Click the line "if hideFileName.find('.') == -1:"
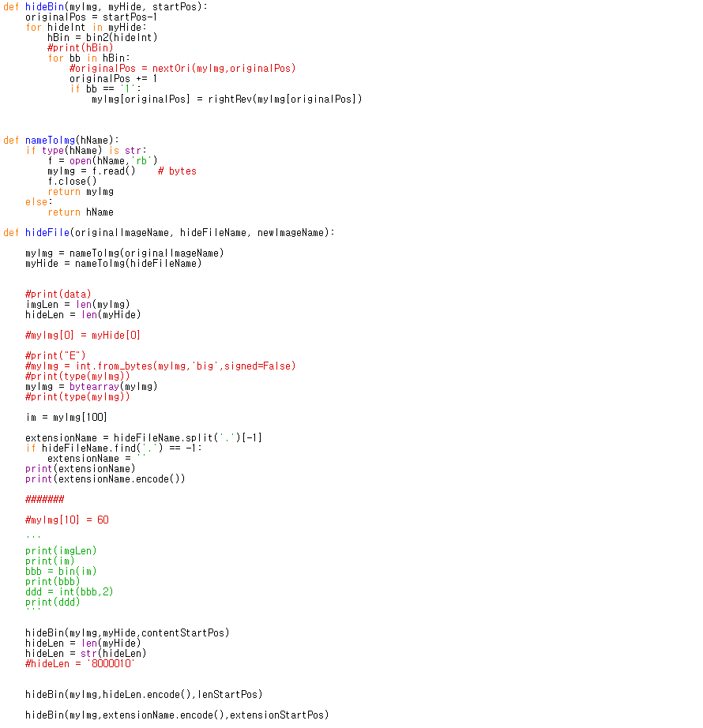The height and width of the screenshot is (728, 703). point(114,448)
